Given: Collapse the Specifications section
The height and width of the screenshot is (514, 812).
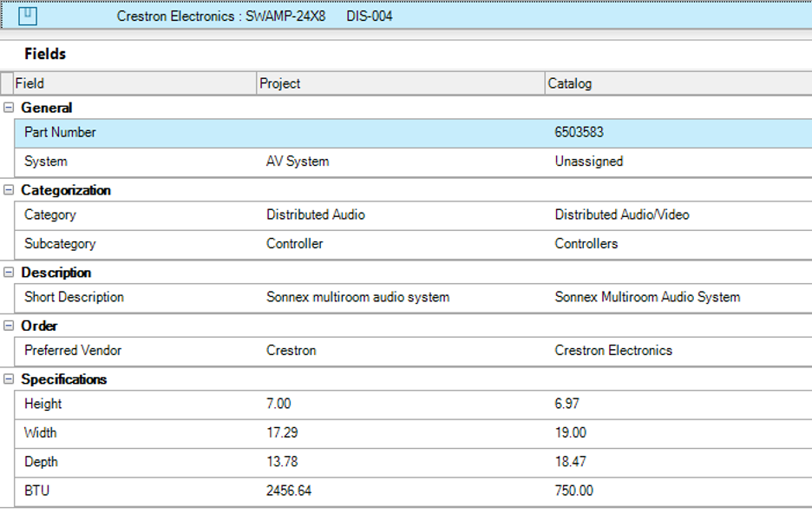Looking at the screenshot, I should tap(9, 379).
